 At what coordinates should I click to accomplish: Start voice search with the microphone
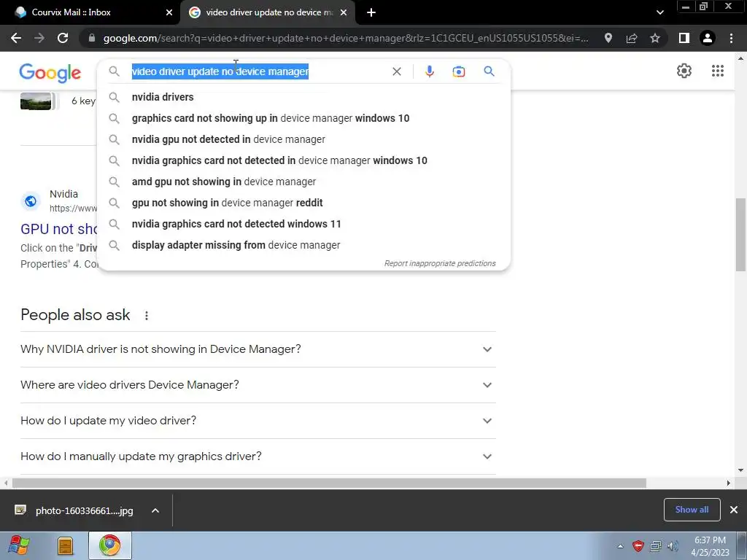(x=429, y=71)
